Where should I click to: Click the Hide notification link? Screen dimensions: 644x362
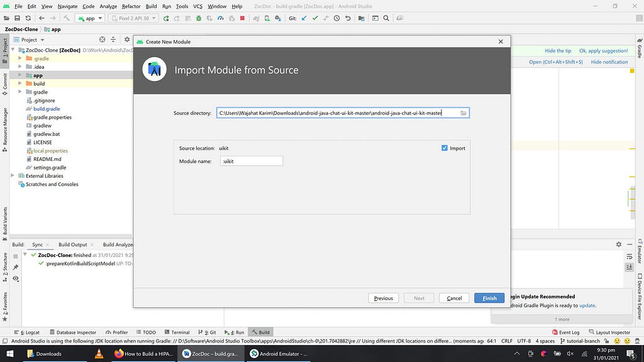tap(609, 62)
